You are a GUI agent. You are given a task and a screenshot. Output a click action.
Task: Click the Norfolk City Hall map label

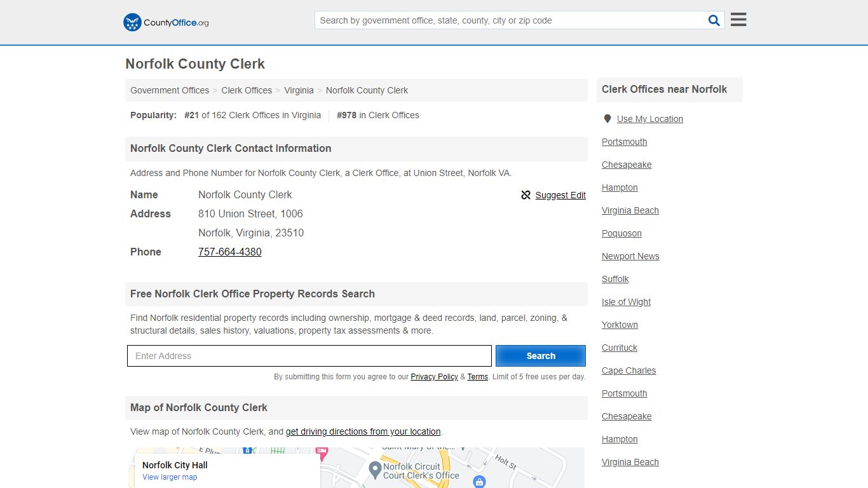tap(175, 465)
